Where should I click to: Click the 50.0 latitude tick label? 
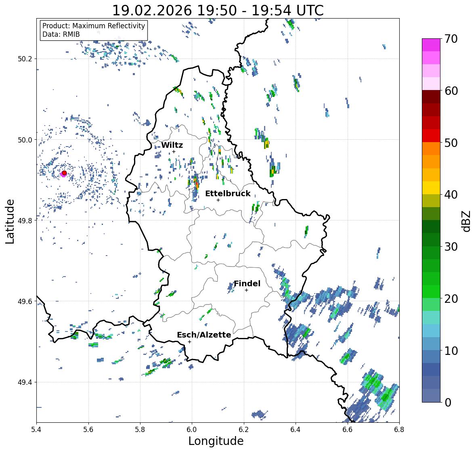coord(25,140)
